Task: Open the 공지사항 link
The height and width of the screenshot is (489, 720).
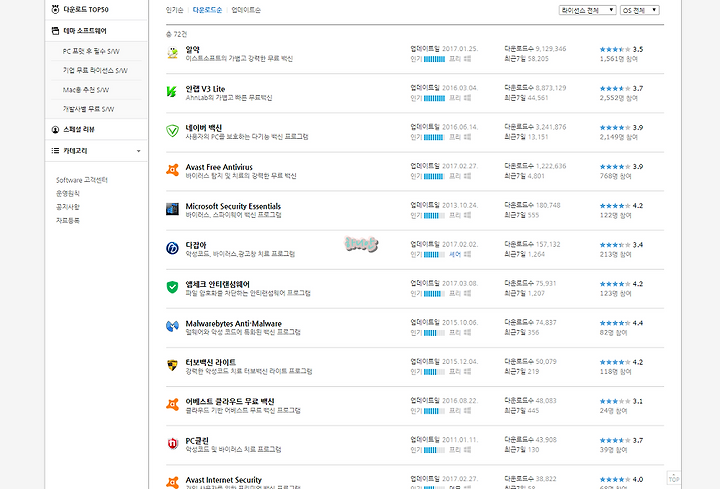Action: pyautogui.click(x=68, y=207)
